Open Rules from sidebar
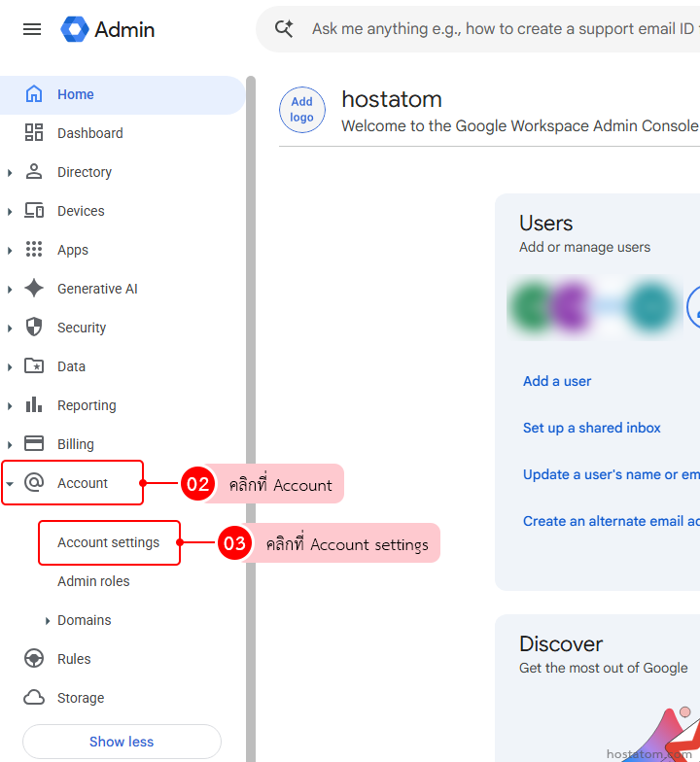The height and width of the screenshot is (762, 700). (74, 659)
